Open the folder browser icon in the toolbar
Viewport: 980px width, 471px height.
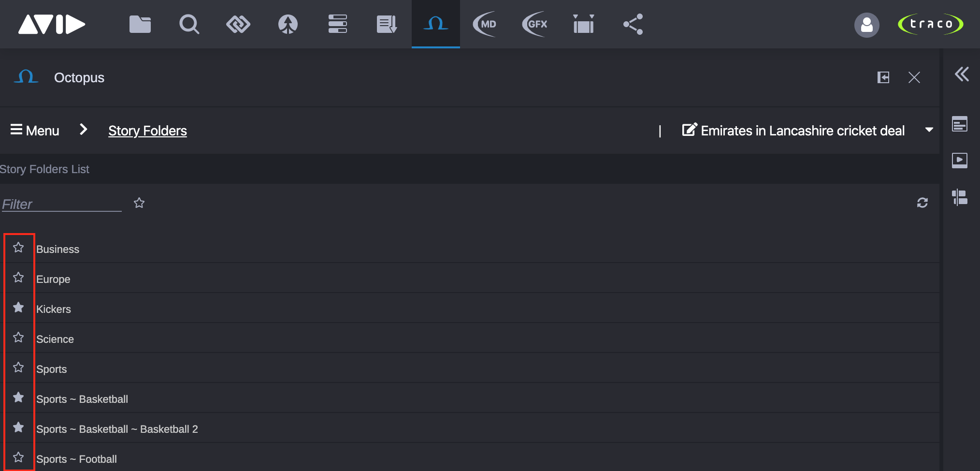(x=140, y=24)
